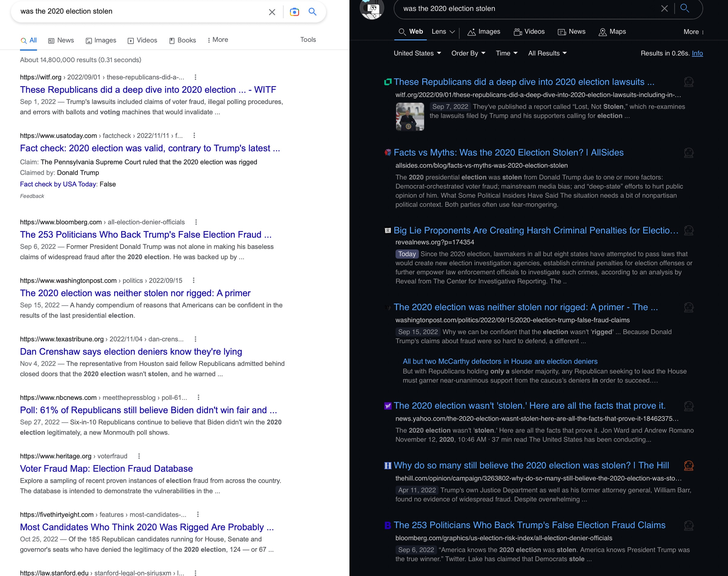The height and width of the screenshot is (576, 728).
Task: Open 'Most Candidates Who Think 2020 Was Rigged' link
Action: tap(147, 527)
